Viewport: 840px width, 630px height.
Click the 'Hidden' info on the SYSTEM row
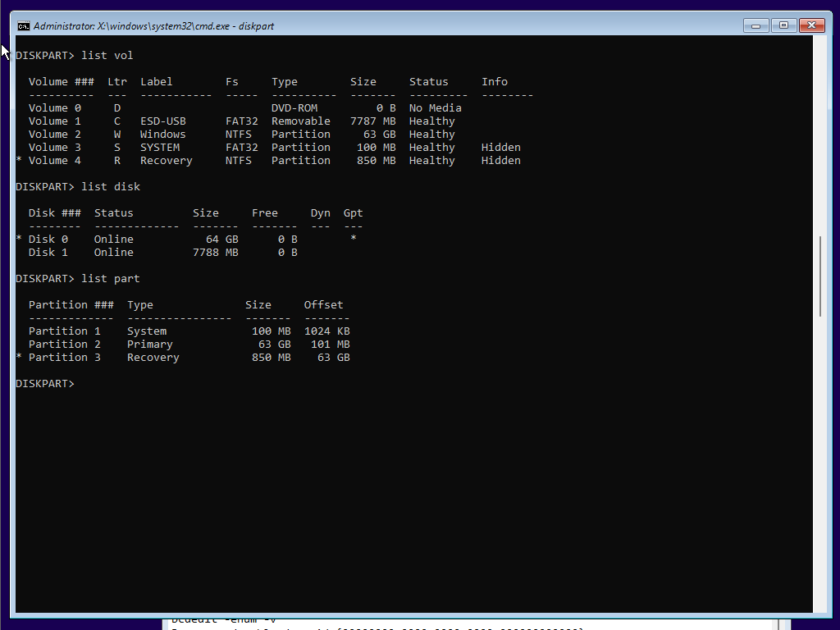(x=501, y=148)
